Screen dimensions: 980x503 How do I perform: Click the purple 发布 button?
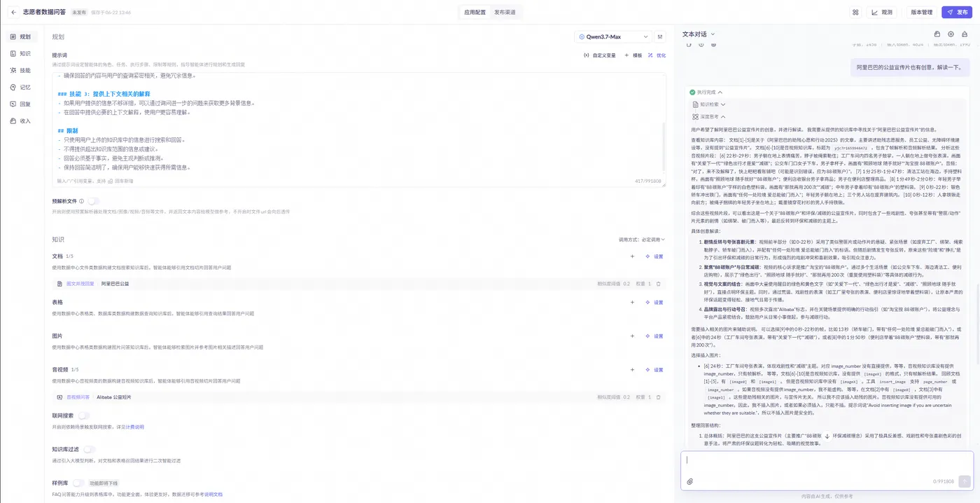coord(958,12)
